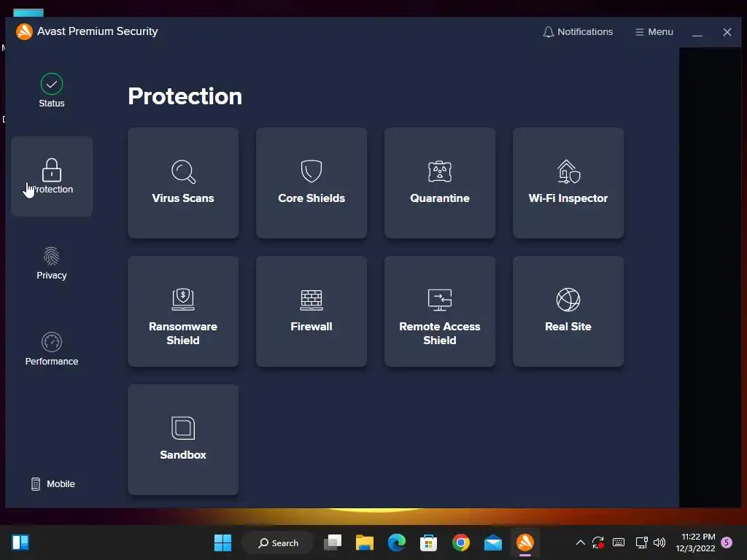Open the Real Site tile
747x560 pixels.
click(x=568, y=311)
